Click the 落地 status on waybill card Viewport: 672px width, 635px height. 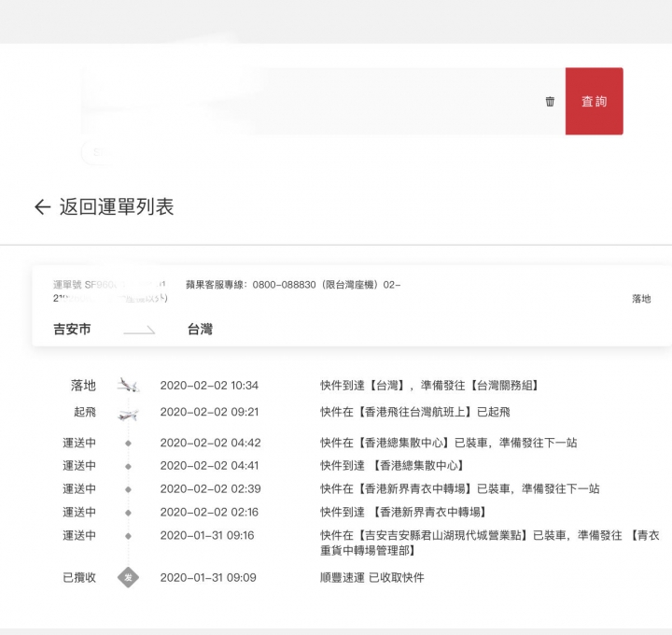(x=641, y=299)
